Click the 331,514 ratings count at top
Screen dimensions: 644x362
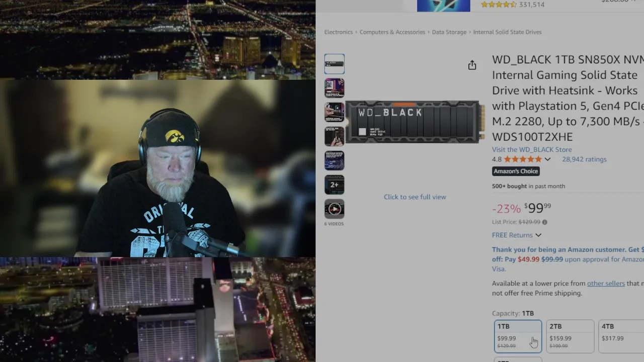click(532, 5)
